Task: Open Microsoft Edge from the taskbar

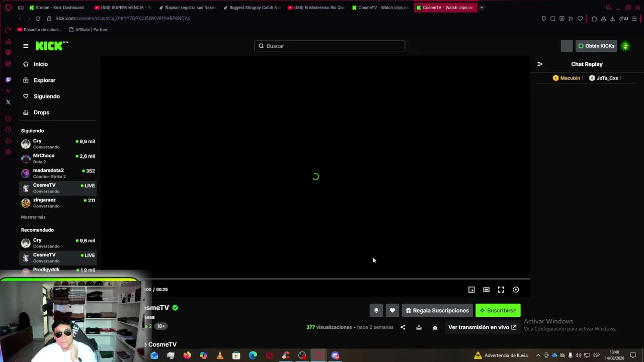Action: (253, 355)
